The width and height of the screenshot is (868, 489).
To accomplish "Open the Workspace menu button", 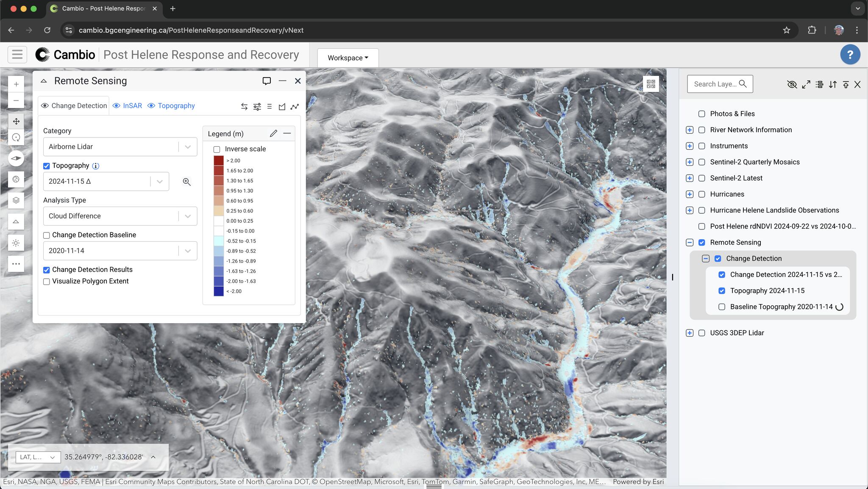I will click(348, 58).
